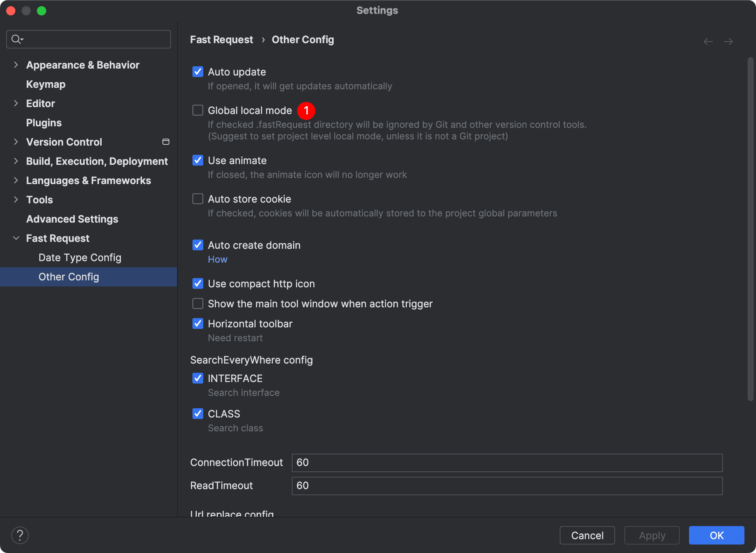
Task: Open the How link
Action: 217,260
